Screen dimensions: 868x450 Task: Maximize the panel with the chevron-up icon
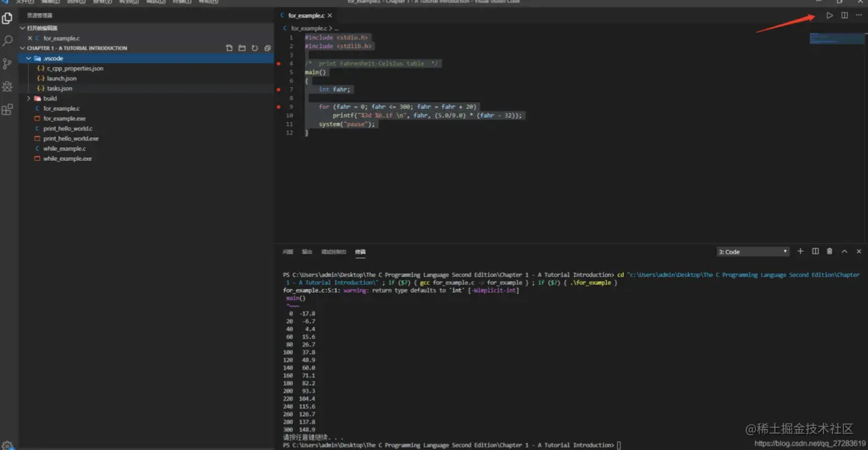[x=844, y=251]
